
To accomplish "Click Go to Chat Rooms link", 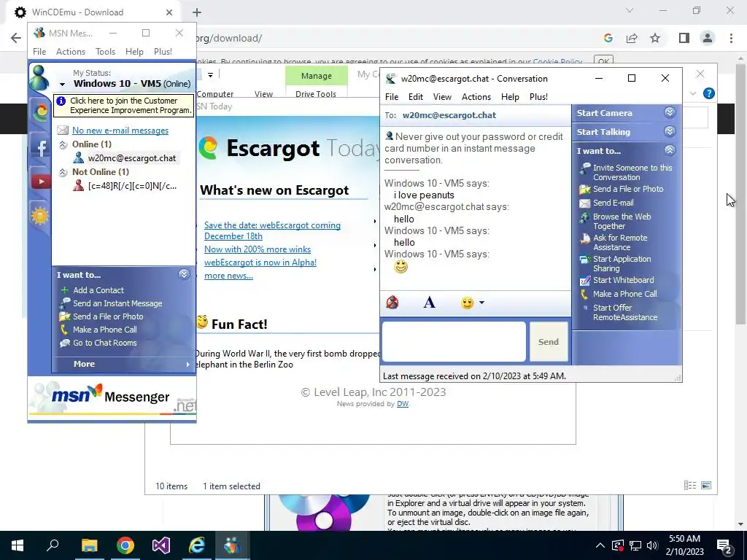I will point(104,343).
